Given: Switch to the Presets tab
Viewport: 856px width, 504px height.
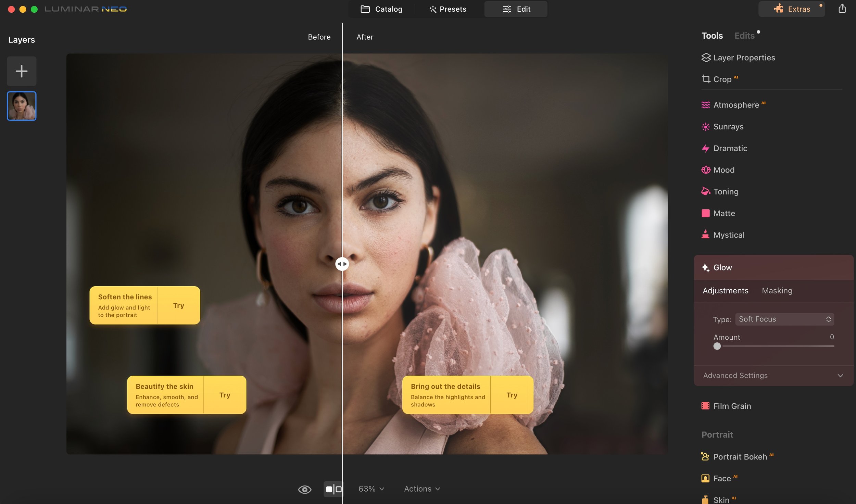Looking at the screenshot, I should pyautogui.click(x=448, y=9).
